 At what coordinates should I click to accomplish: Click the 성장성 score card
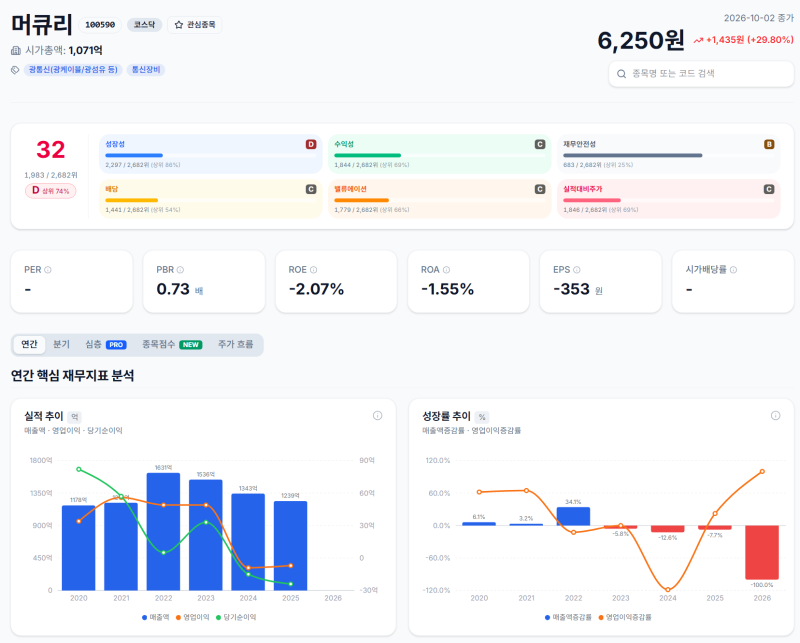click(211, 154)
